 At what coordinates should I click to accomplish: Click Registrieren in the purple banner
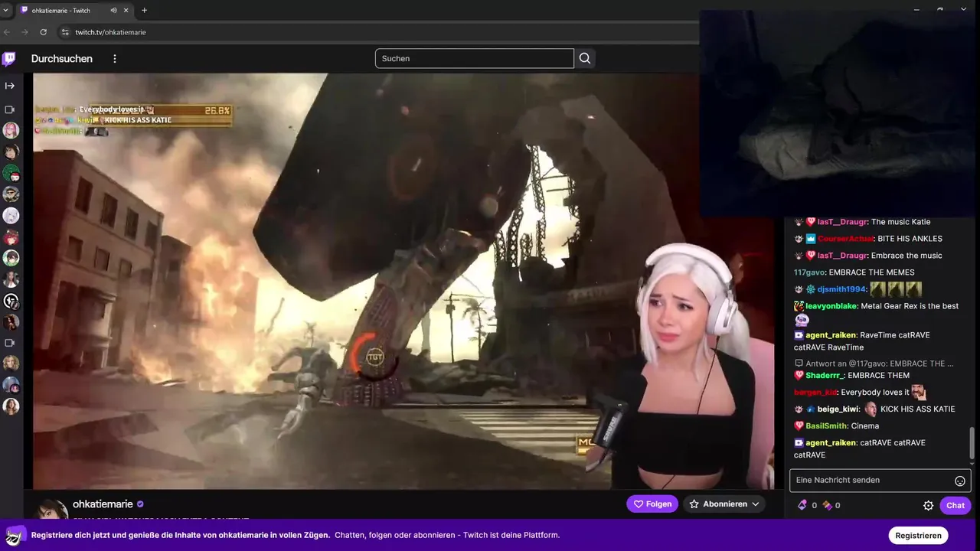coord(918,536)
